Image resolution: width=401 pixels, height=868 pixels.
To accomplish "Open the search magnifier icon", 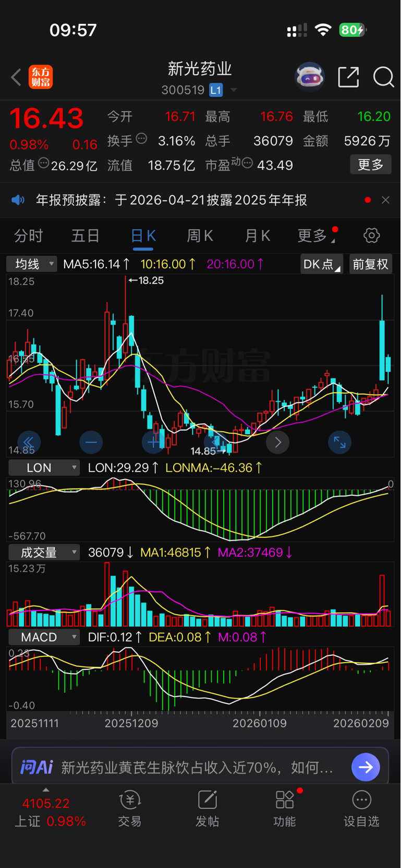I will (x=384, y=77).
